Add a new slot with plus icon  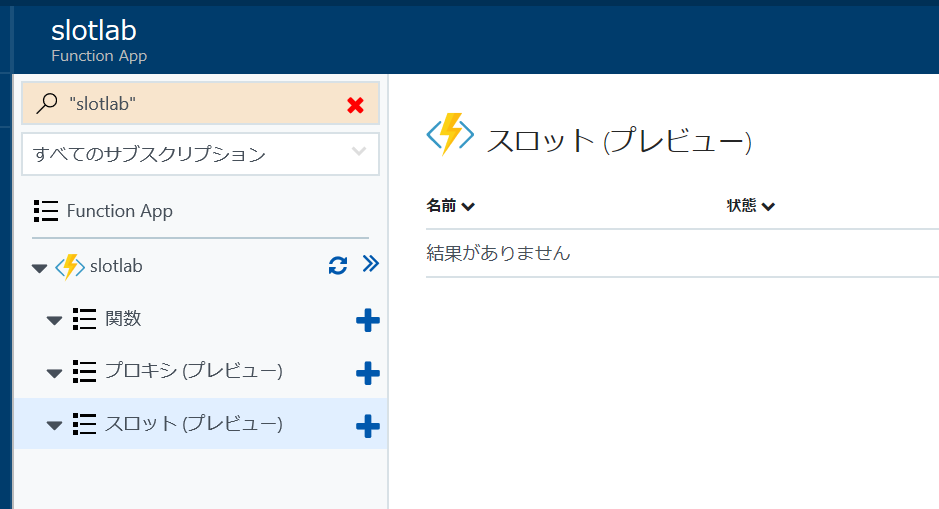pos(368,426)
